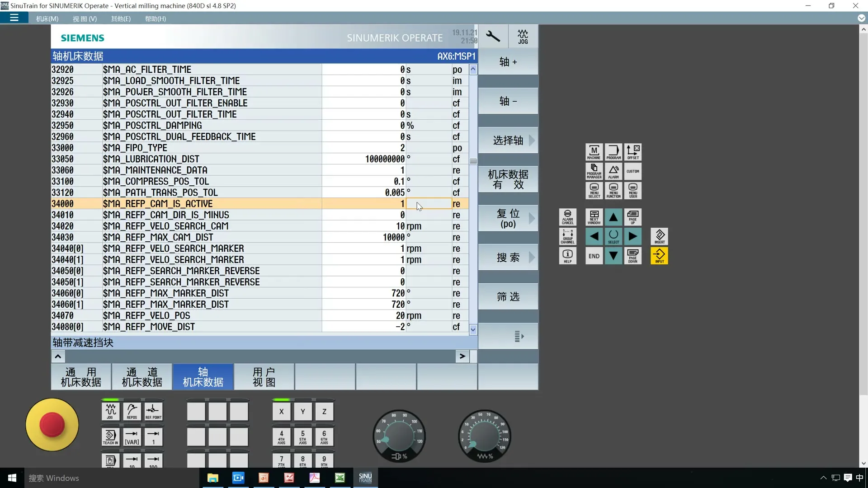Activate JOG mode on machine panel
The height and width of the screenshot is (488, 868).
[110, 411]
